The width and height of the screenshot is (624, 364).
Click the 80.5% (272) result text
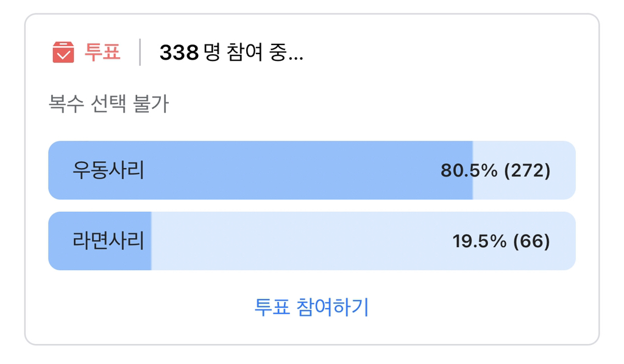tap(495, 170)
